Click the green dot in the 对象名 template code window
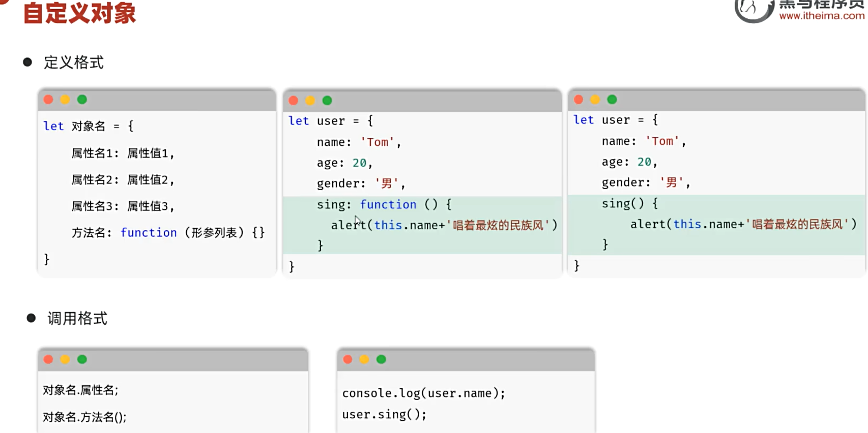This screenshot has height=433, width=868. 82,100
